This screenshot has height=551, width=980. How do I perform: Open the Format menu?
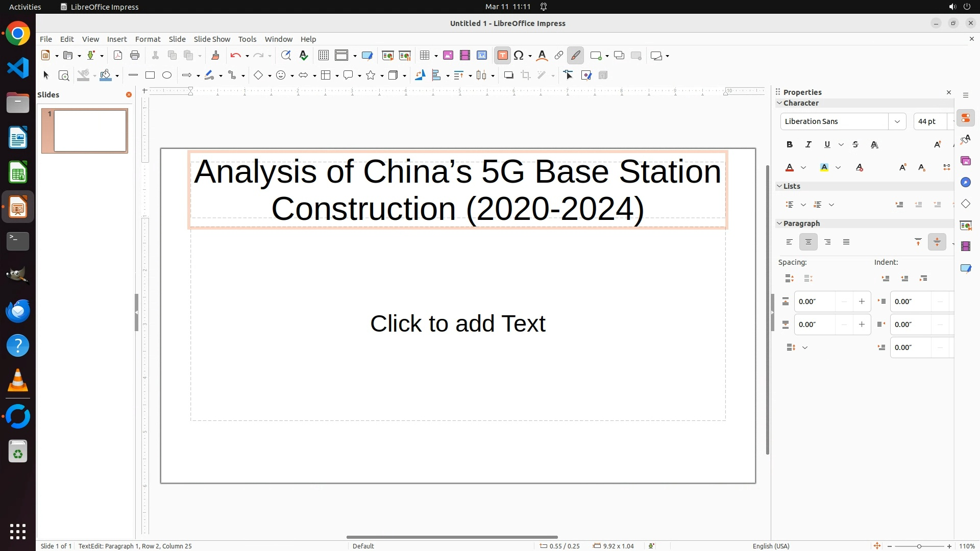[x=148, y=39]
